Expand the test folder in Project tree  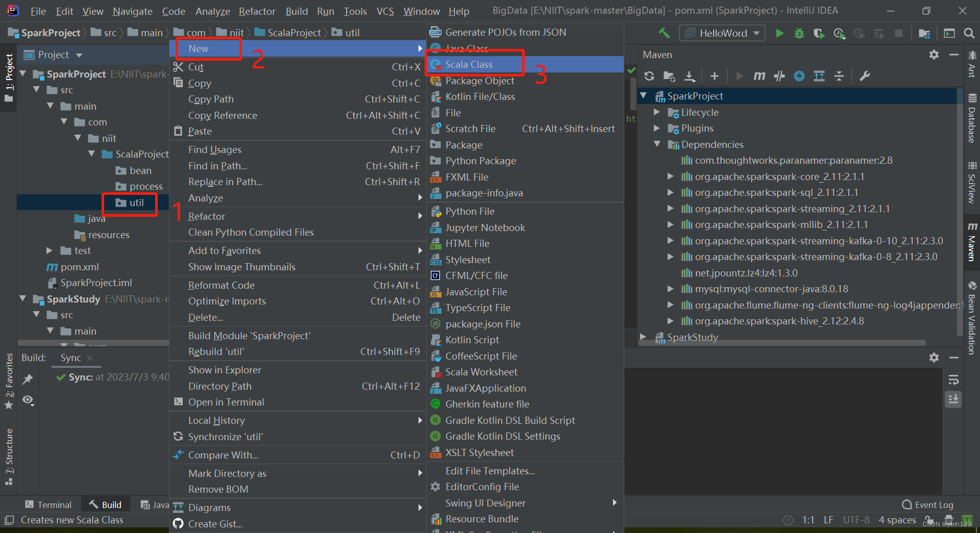tap(50, 250)
